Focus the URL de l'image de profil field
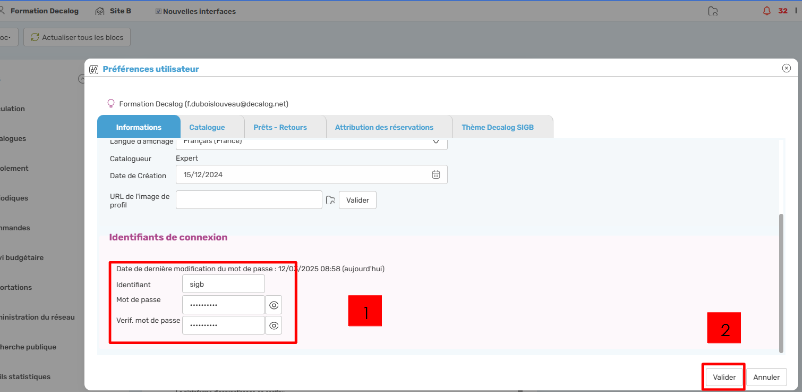 [249, 200]
